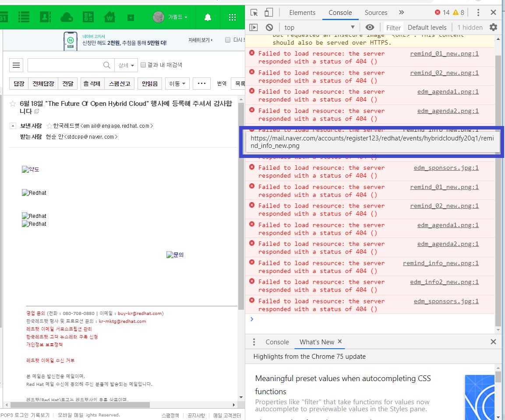Focus the mail search input field
The width and height of the screenshot is (505, 420).
tap(65, 65)
